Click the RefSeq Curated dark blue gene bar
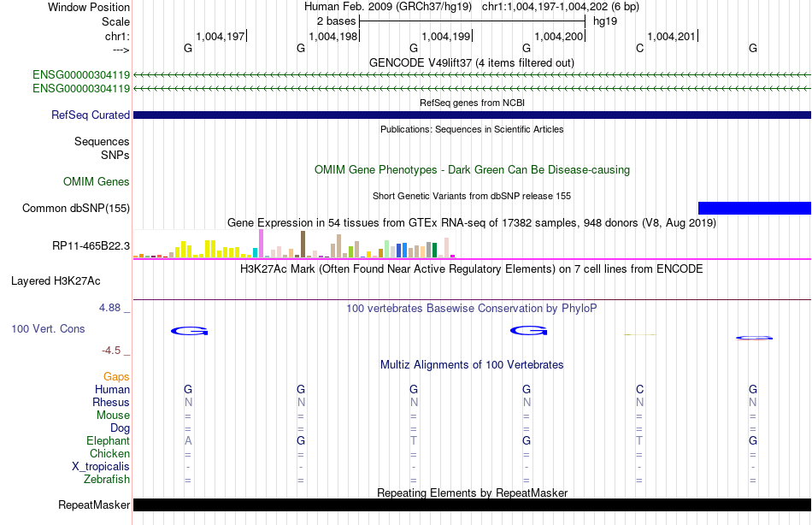812x525 pixels. point(472,115)
